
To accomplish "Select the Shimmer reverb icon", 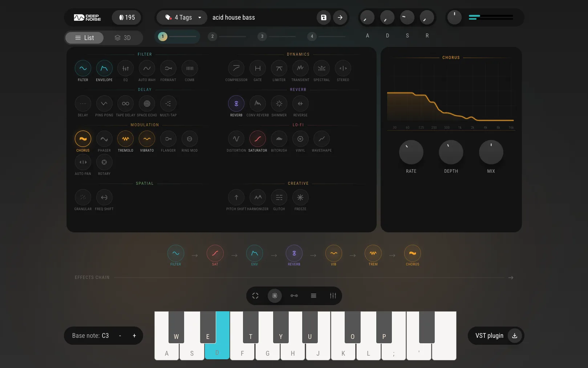I will point(279,104).
